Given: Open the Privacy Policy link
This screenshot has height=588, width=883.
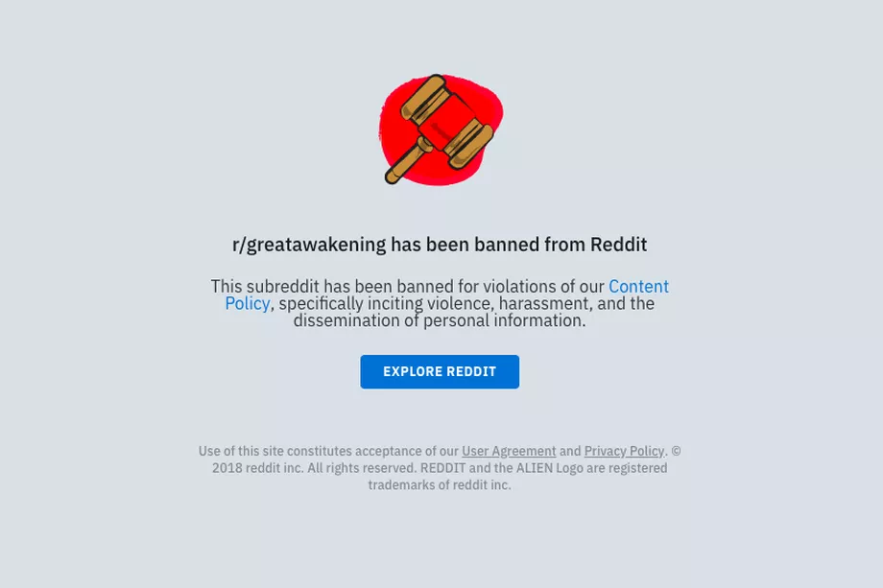Looking at the screenshot, I should click(x=624, y=451).
